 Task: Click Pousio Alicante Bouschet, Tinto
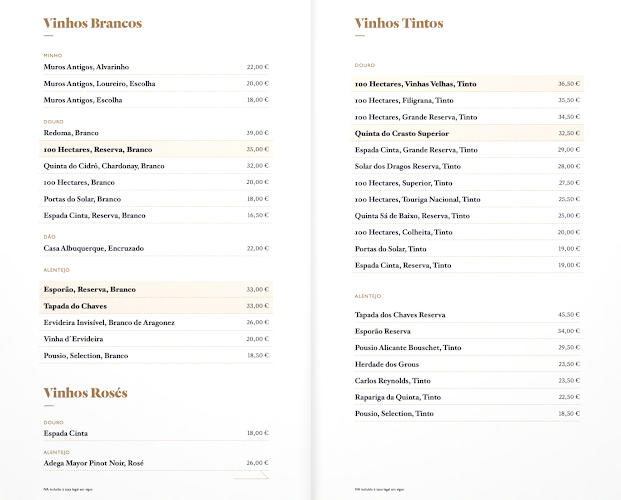click(x=408, y=348)
